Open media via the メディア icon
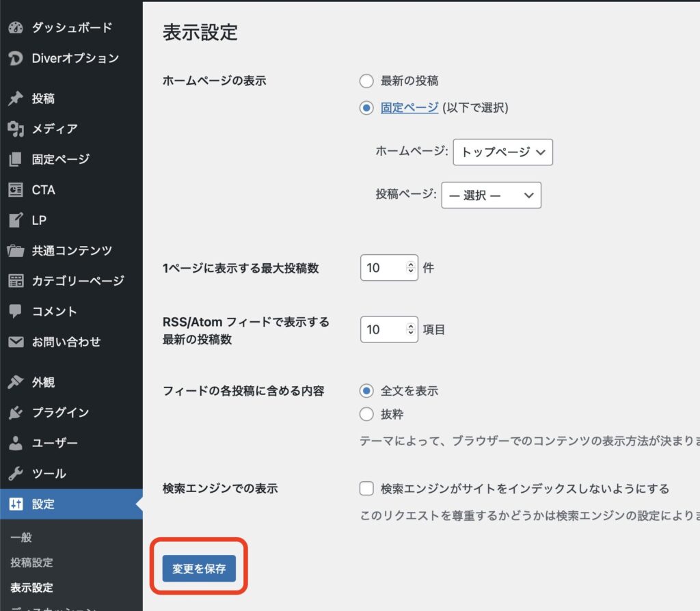 [15, 129]
